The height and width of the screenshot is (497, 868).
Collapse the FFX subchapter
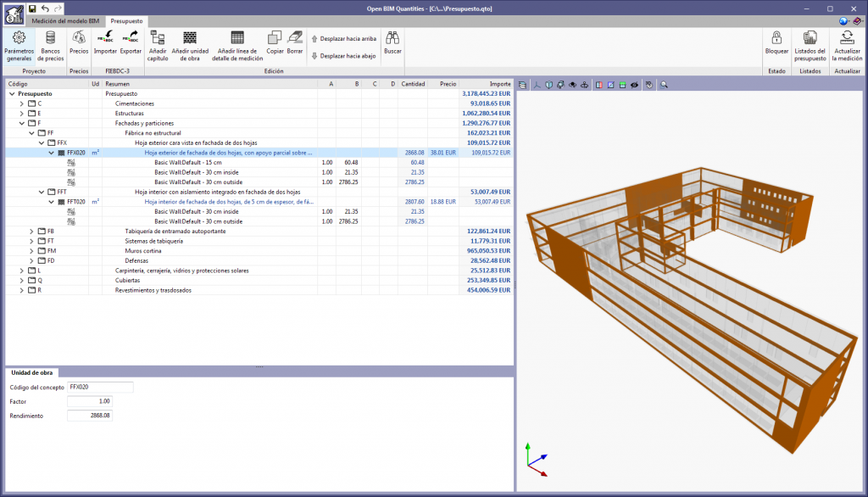point(42,142)
